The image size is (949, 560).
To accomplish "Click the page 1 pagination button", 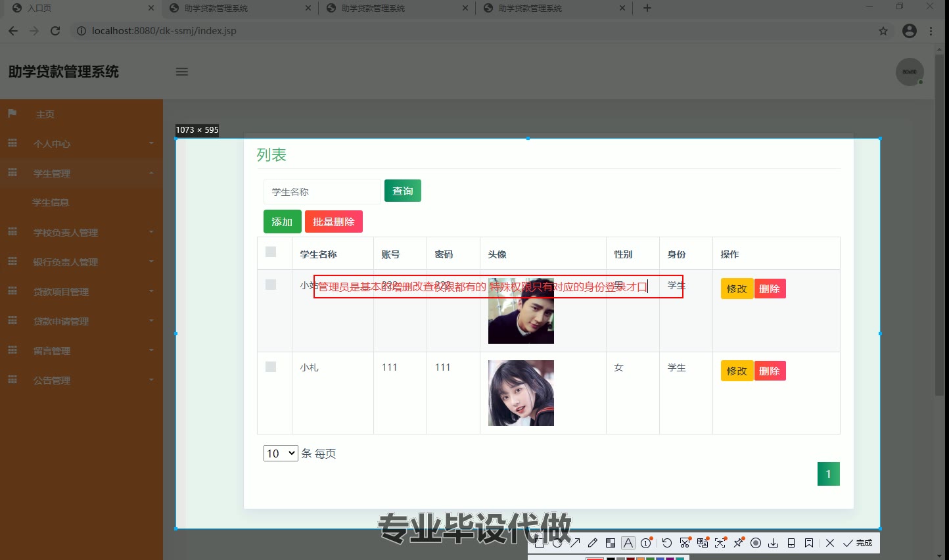I will click(x=829, y=474).
